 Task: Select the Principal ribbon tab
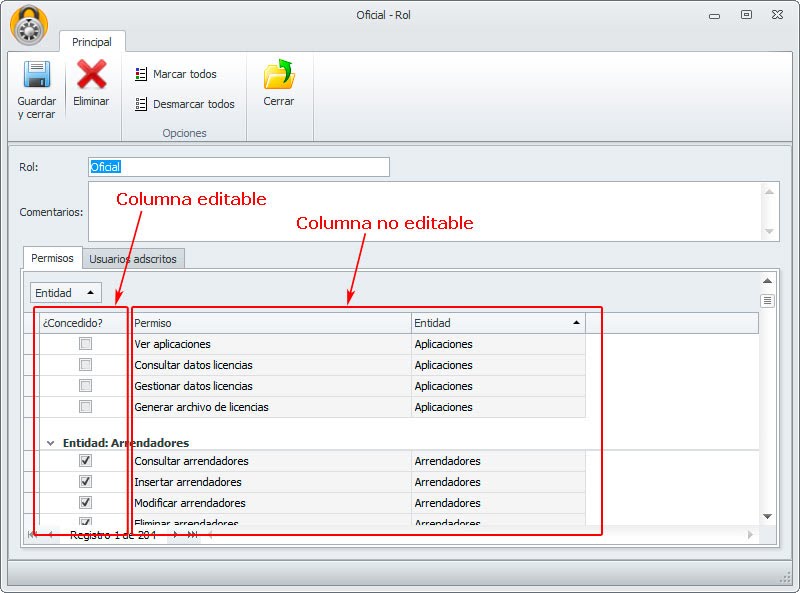[x=92, y=42]
